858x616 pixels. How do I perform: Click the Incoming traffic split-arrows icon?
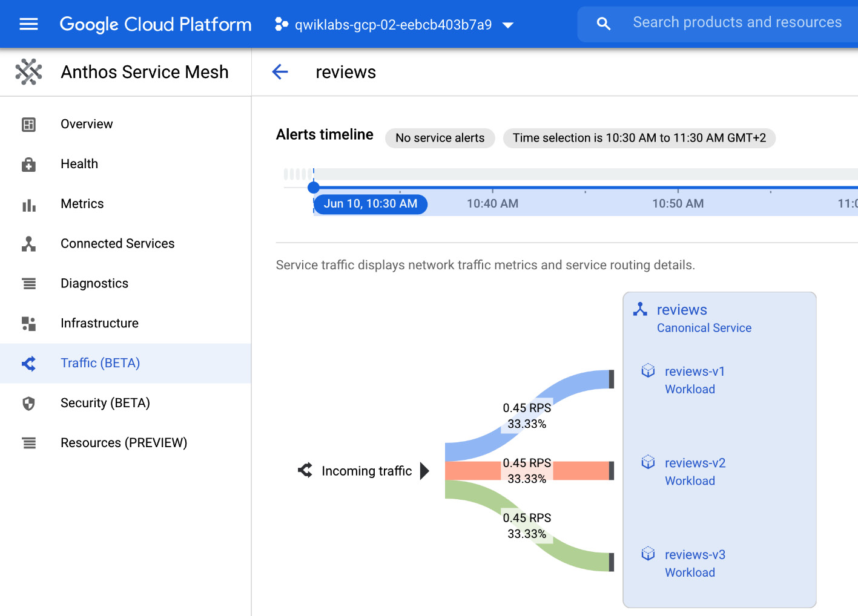tap(305, 470)
